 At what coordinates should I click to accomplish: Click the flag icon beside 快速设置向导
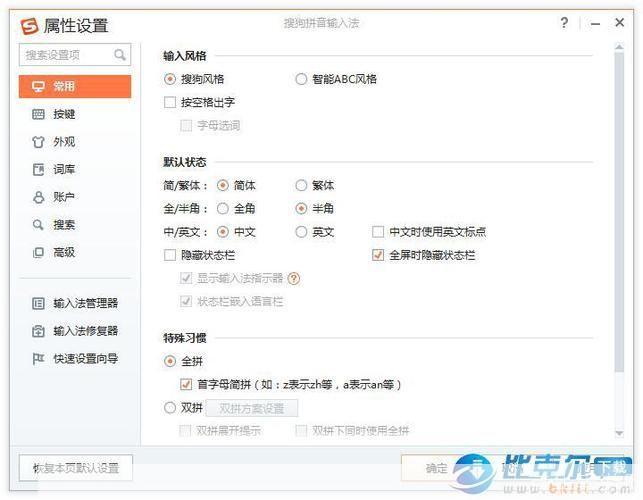[x=38, y=359]
